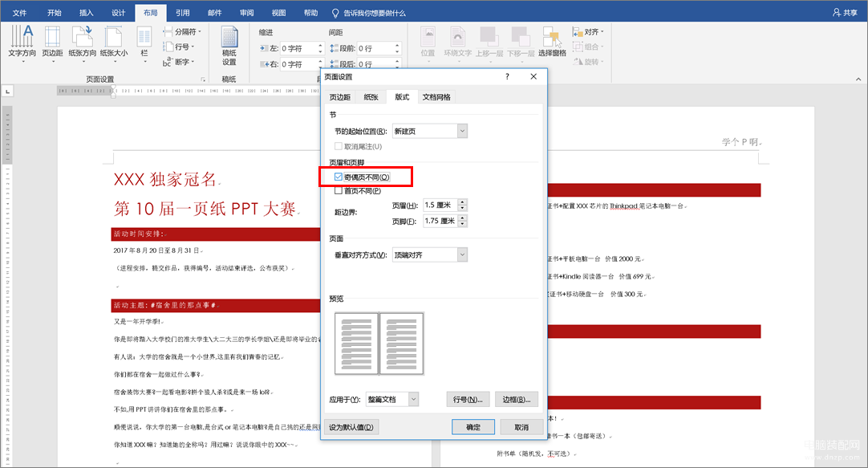868x468 pixels.
Task: Open the 断字 hyphenation menu
Action: [x=179, y=62]
